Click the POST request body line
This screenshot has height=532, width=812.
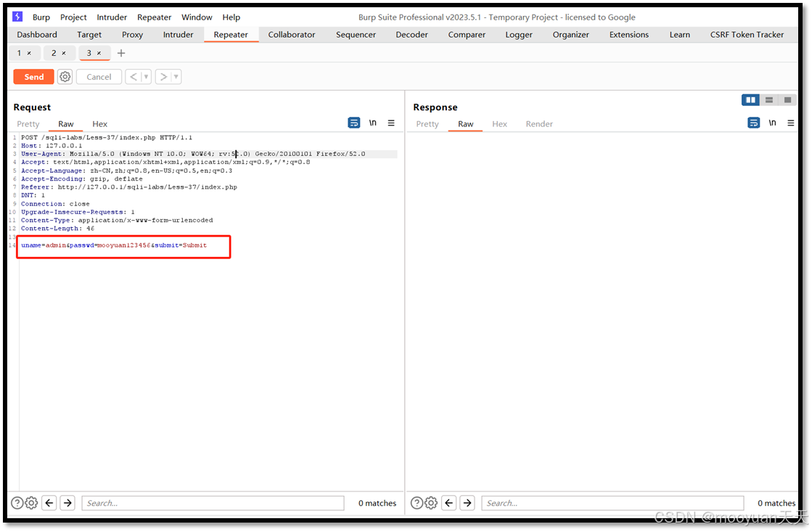pyautogui.click(x=114, y=245)
